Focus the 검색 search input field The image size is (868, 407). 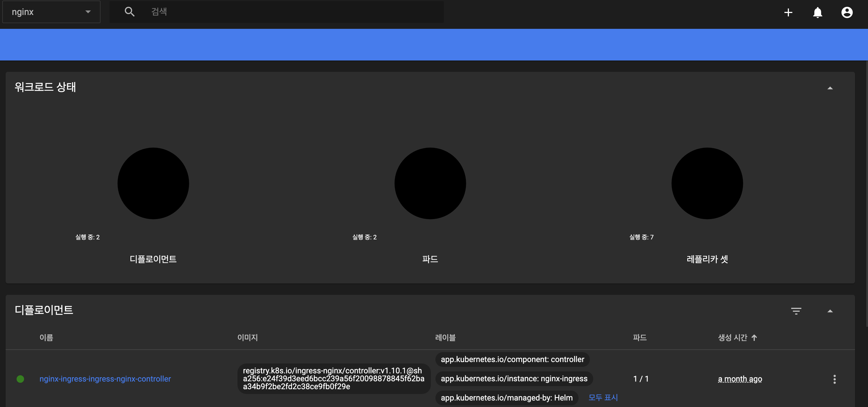293,12
